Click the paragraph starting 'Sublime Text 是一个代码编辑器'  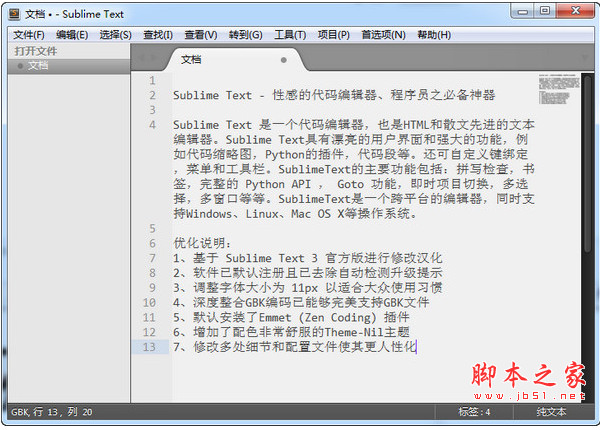coord(354,169)
